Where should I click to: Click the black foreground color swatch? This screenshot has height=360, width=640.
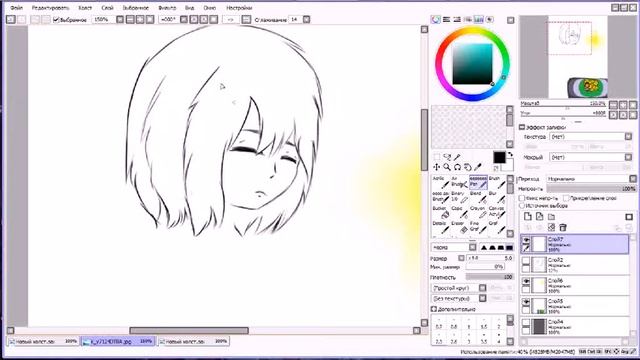499,157
